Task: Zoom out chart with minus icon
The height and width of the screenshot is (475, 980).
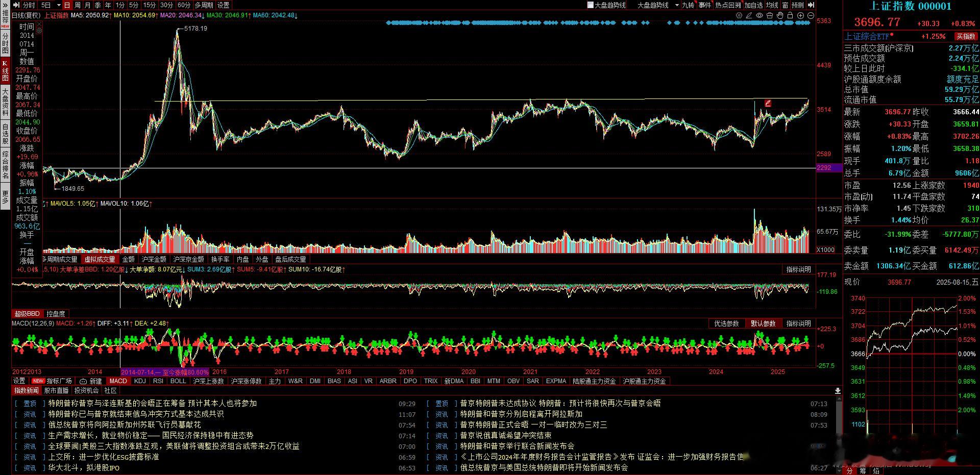Action: tap(811, 15)
